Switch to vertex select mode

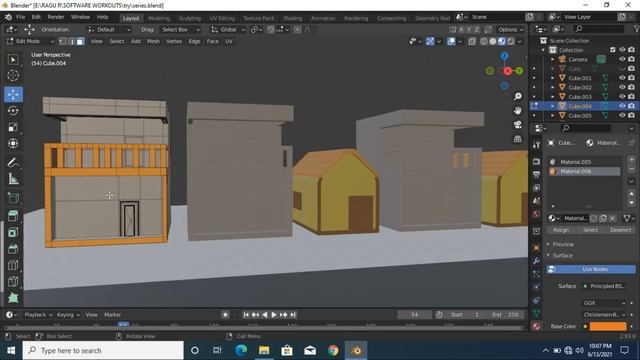pos(62,41)
